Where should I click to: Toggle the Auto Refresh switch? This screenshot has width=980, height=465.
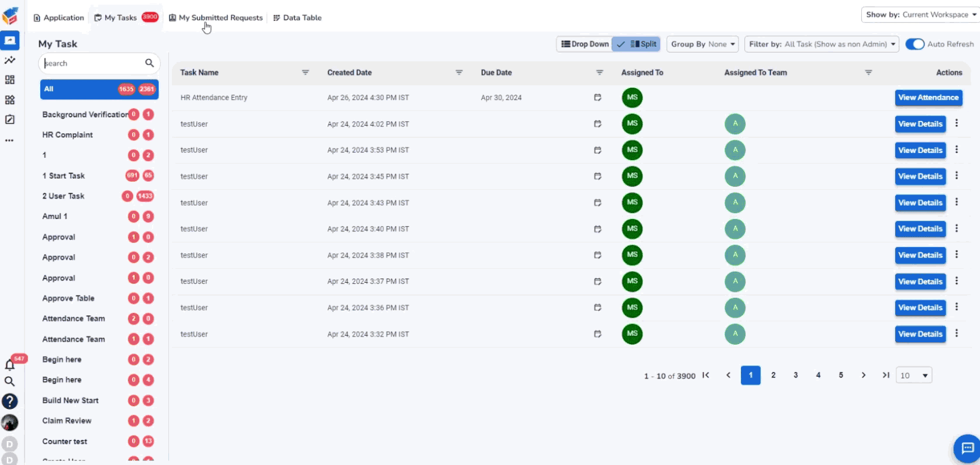(x=915, y=44)
